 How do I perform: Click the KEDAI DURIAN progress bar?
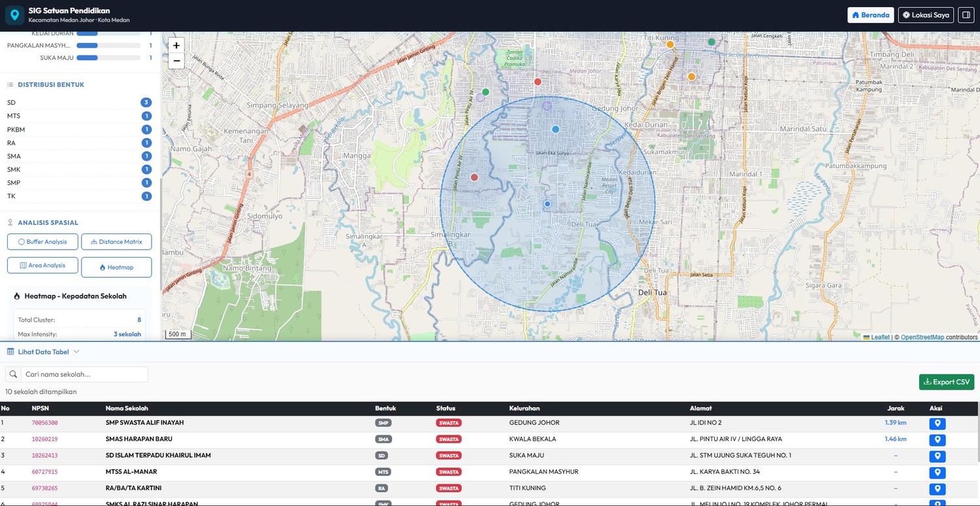pyautogui.click(x=108, y=33)
